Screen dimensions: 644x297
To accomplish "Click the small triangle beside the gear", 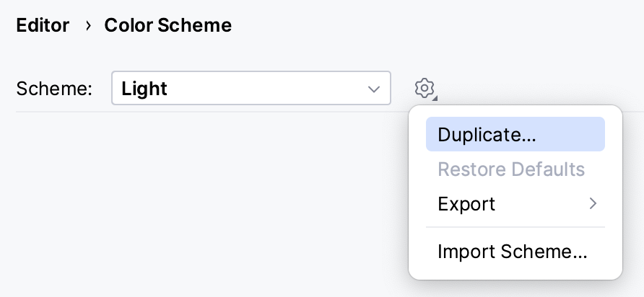I will (435, 97).
